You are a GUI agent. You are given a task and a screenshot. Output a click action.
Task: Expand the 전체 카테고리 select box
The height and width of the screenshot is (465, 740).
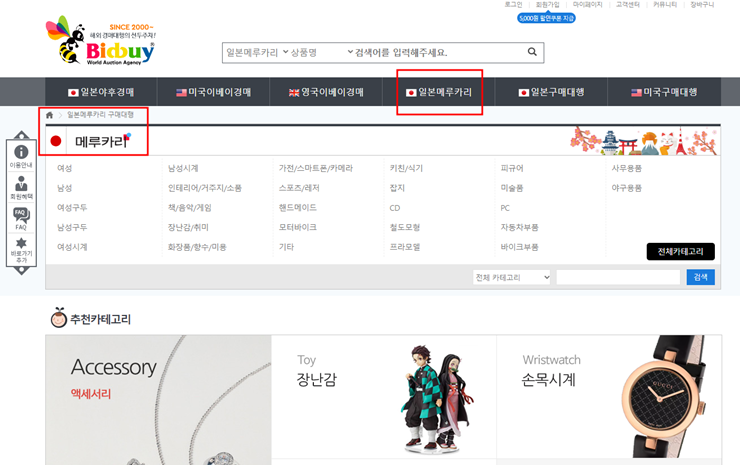point(512,278)
